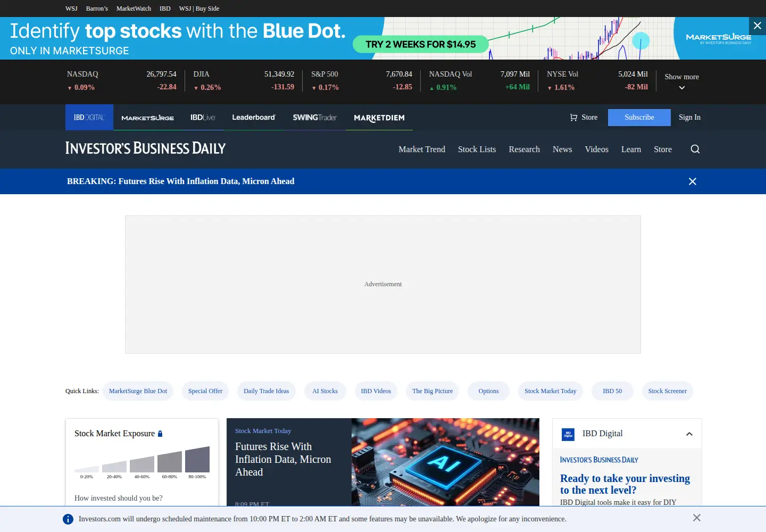Open the Market Trend menu
This screenshot has width=766, height=532.
[x=422, y=149]
